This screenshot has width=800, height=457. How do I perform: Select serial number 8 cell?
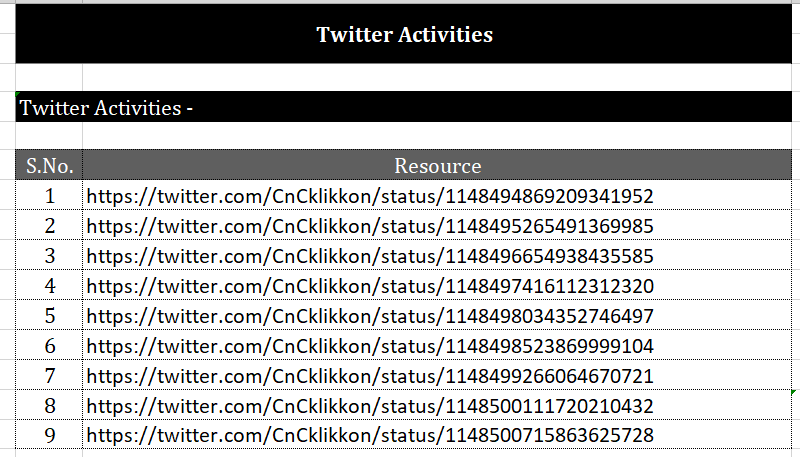coord(49,405)
